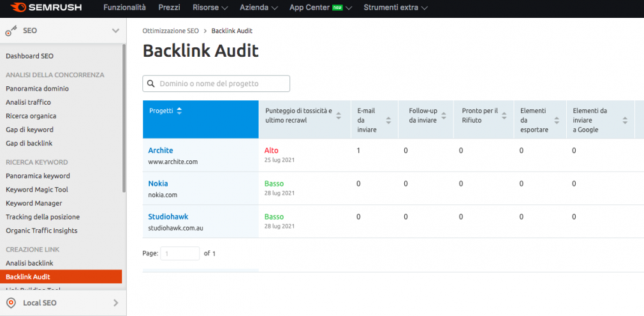The height and width of the screenshot is (316, 644).
Task: Sort by Progetti column arrows
Action: coord(179,111)
